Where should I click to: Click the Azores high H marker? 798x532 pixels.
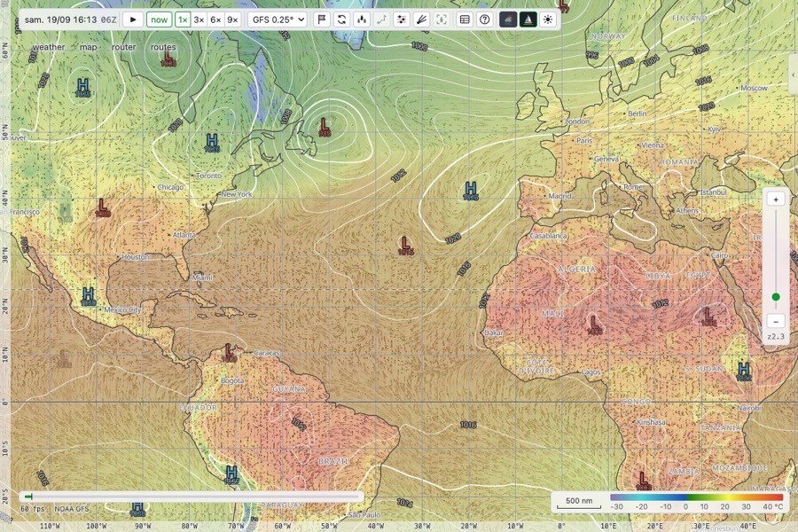(x=471, y=191)
